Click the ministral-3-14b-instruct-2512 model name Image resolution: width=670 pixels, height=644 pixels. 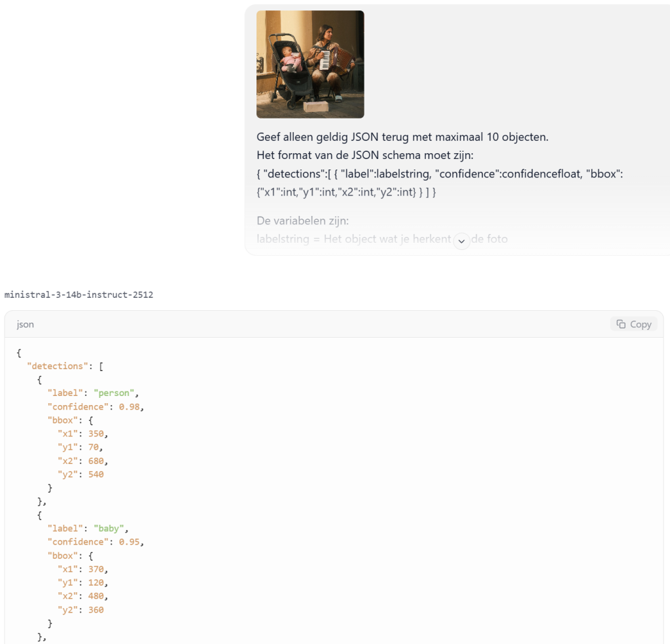(79, 295)
